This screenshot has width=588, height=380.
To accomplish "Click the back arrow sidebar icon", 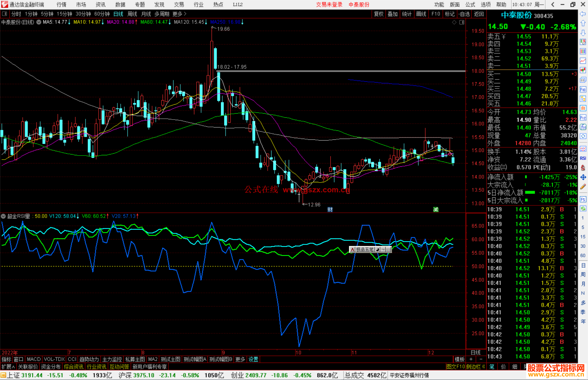I will point(583,14).
